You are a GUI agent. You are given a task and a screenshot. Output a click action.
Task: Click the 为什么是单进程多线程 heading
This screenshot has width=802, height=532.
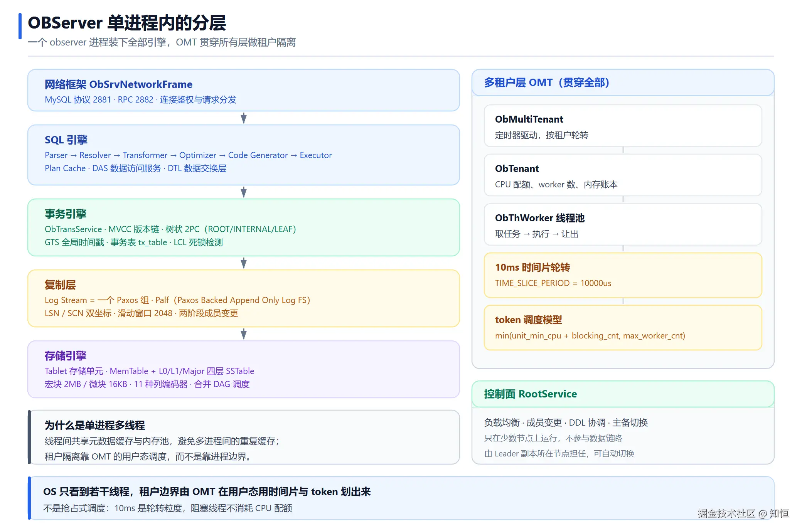pyautogui.click(x=95, y=425)
